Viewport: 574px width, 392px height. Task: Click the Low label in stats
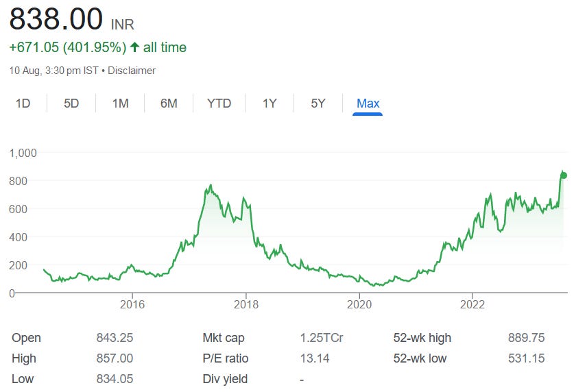[23, 378]
